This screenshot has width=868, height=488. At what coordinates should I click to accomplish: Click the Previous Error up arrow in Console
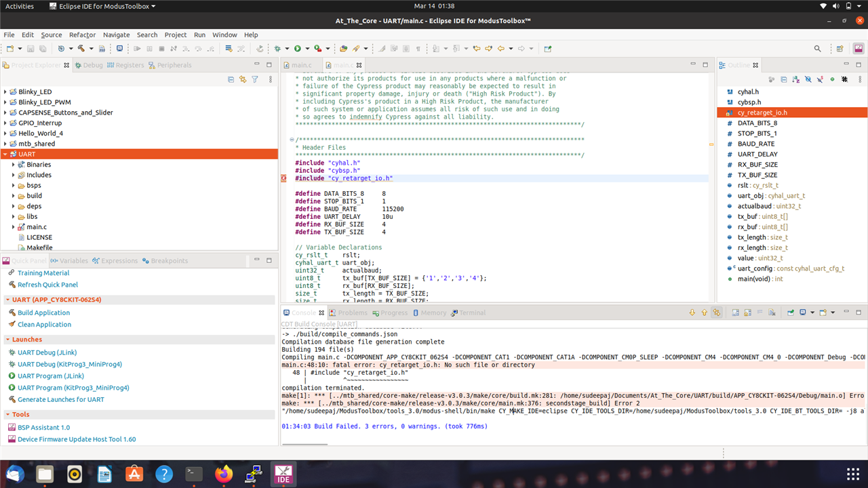[x=704, y=312]
